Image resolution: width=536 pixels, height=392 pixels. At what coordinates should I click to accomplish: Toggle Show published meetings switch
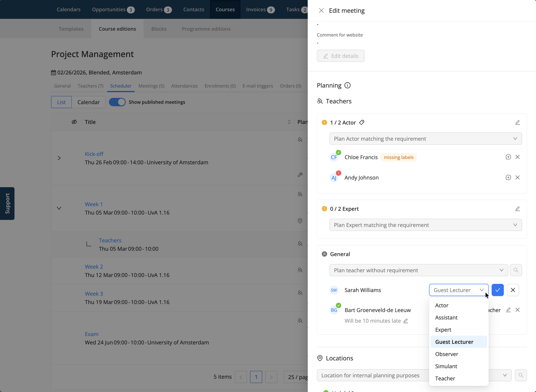coord(117,102)
